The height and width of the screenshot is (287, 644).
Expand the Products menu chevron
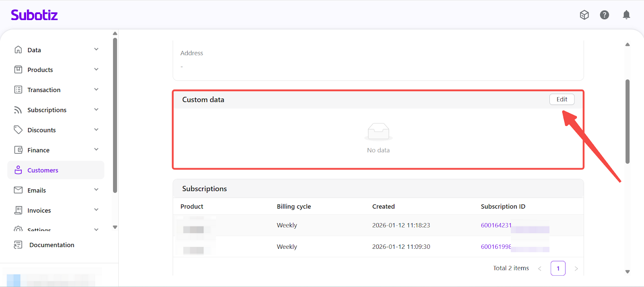click(96, 70)
